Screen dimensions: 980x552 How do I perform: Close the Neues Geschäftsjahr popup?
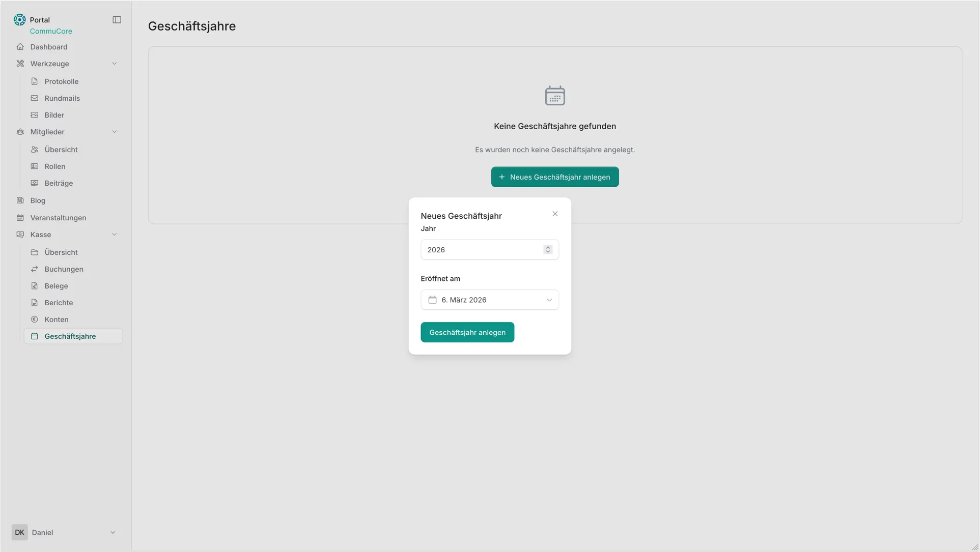(x=555, y=214)
